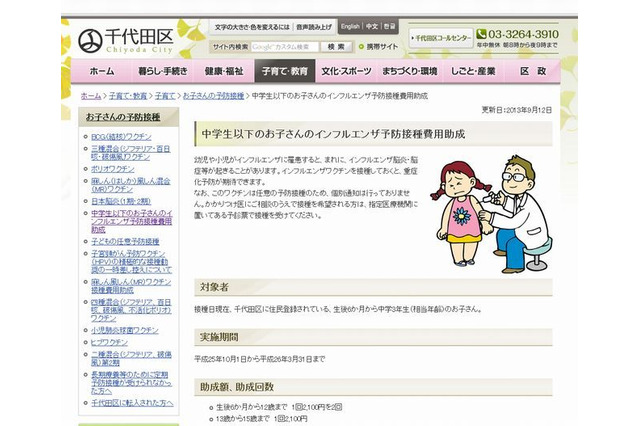Screen dimensions: 640x426
Task: Open the 四種混合 ワクチン sidebar link
Action: coord(131,310)
